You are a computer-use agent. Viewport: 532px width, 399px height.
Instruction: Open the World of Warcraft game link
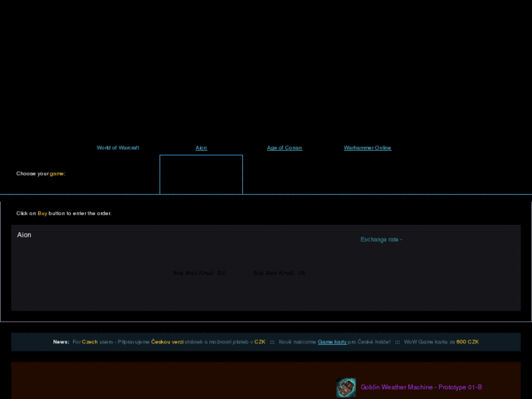click(x=118, y=148)
